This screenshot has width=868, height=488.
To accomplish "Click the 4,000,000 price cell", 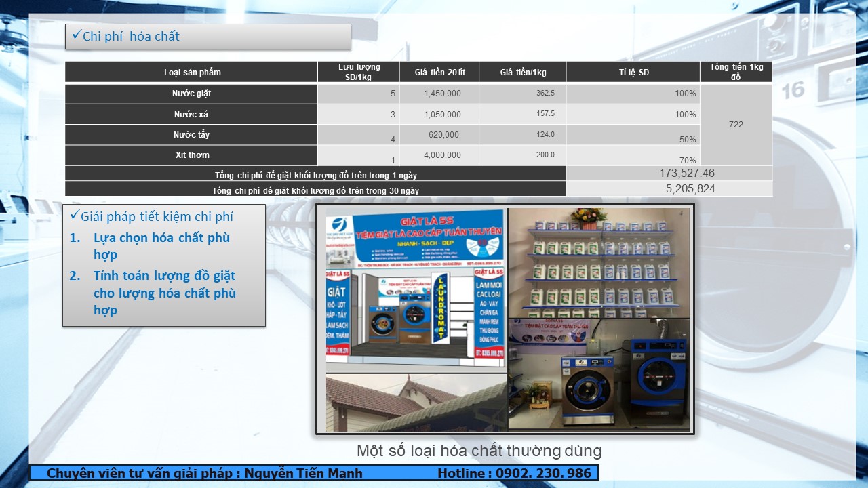I will click(439, 155).
